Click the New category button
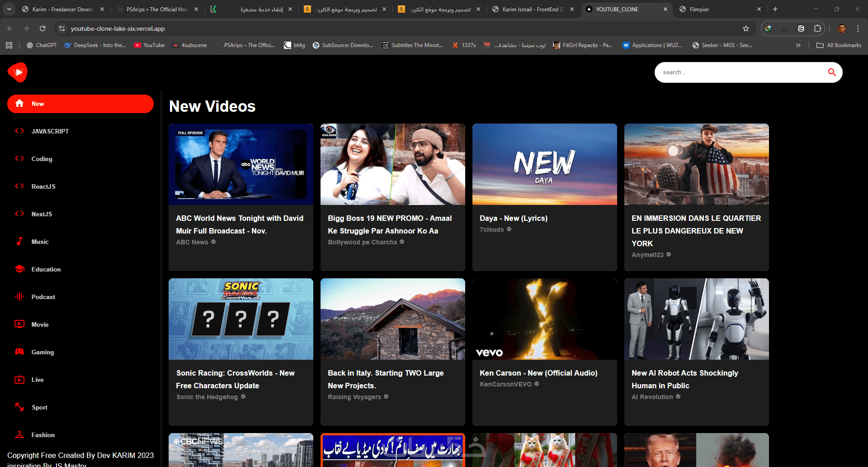Image resolution: width=868 pixels, height=467 pixels. coord(80,104)
